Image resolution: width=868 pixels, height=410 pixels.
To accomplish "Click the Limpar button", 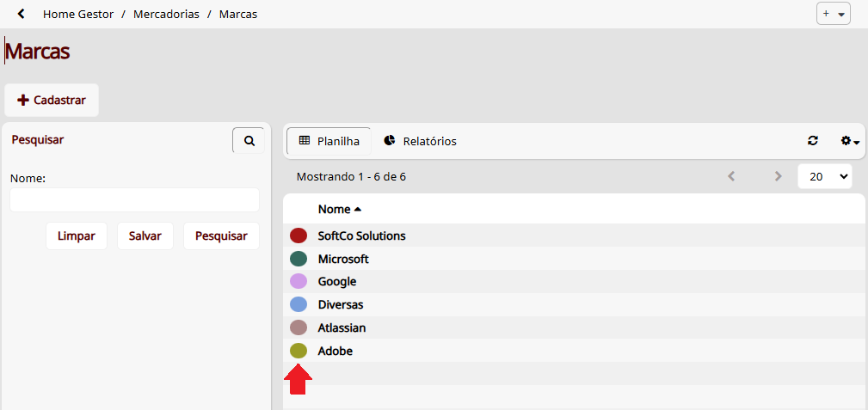I will point(77,236).
